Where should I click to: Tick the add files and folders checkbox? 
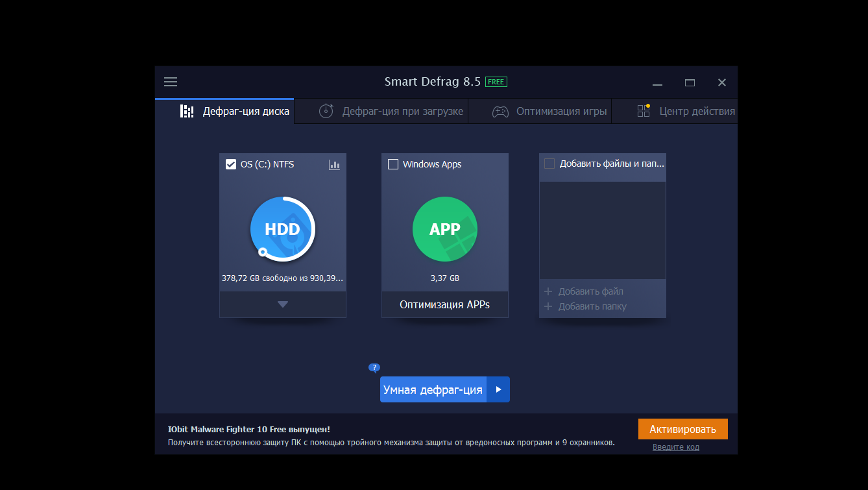549,164
